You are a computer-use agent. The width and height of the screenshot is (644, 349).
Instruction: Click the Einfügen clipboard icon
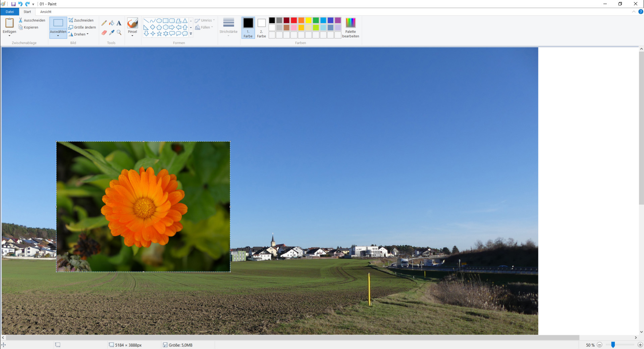(9, 23)
